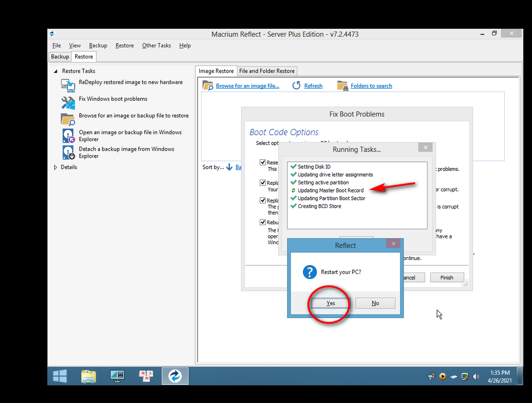Click the orange play tray icon

[442, 376]
